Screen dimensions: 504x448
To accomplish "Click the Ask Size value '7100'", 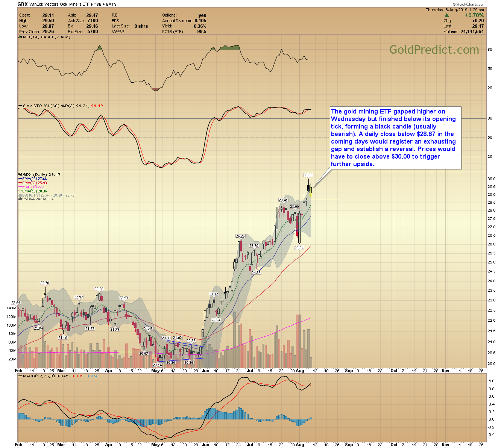I will 93,21.
